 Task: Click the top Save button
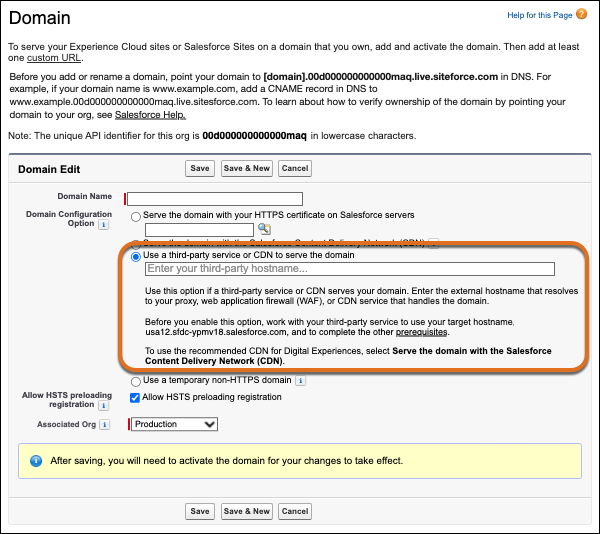click(x=200, y=169)
